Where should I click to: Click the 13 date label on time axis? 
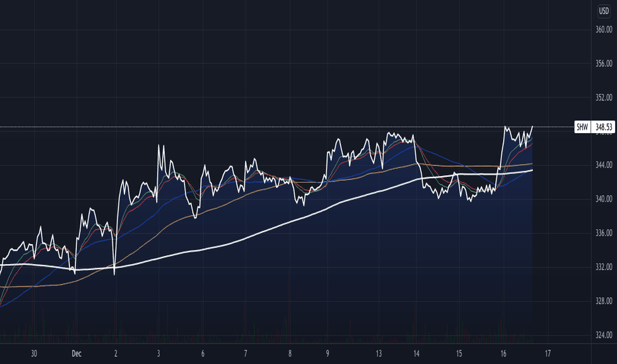[379, 354]
